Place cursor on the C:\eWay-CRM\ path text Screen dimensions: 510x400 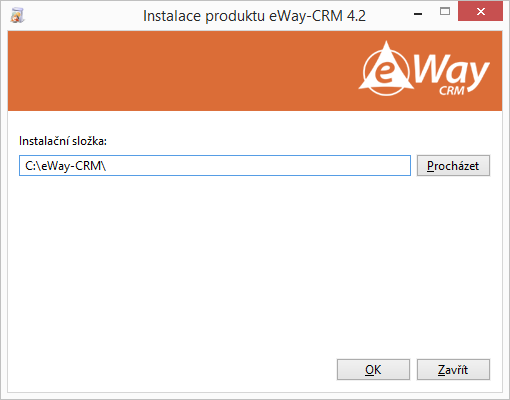click(x=66, y=166)
